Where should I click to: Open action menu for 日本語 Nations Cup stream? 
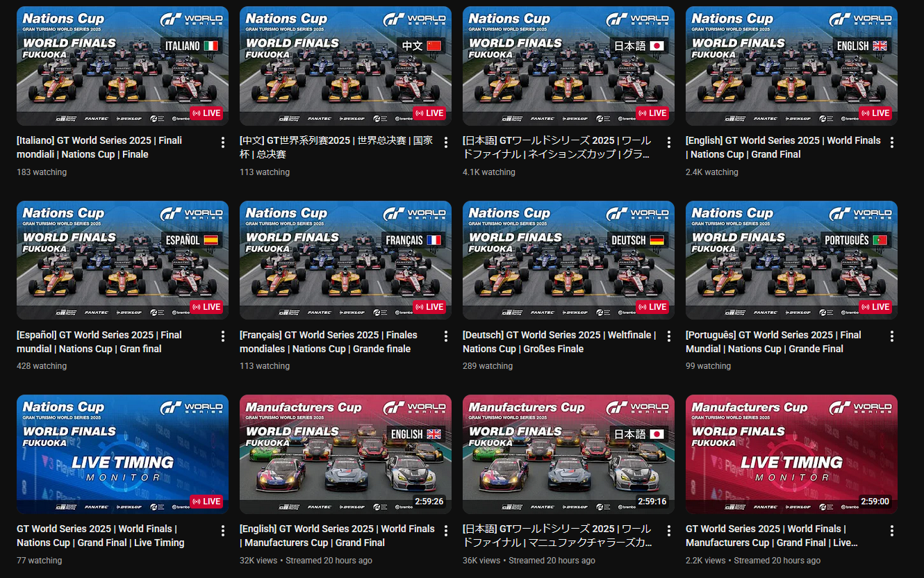click(x=669, y=142)
